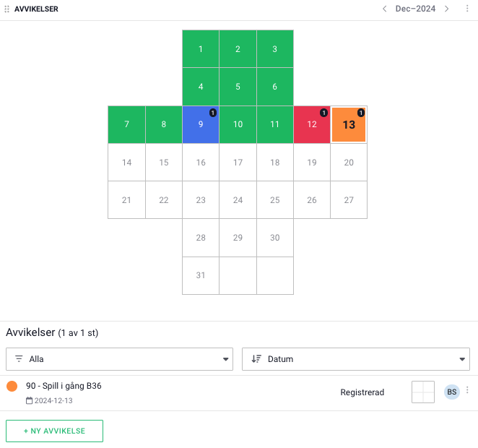Open the Avvikelser panel options menu
Image resolution: width=478 pixels, height=448 pixels.
point(467,9)
